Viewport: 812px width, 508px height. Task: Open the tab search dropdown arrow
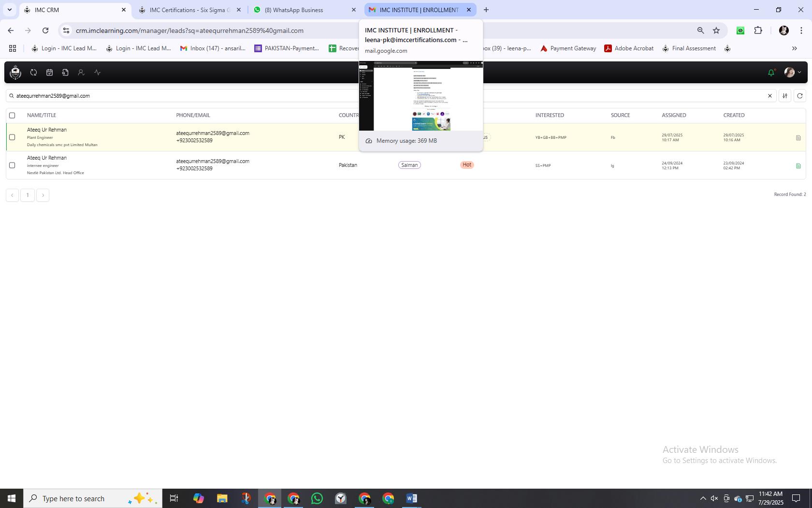coord(10,10)
